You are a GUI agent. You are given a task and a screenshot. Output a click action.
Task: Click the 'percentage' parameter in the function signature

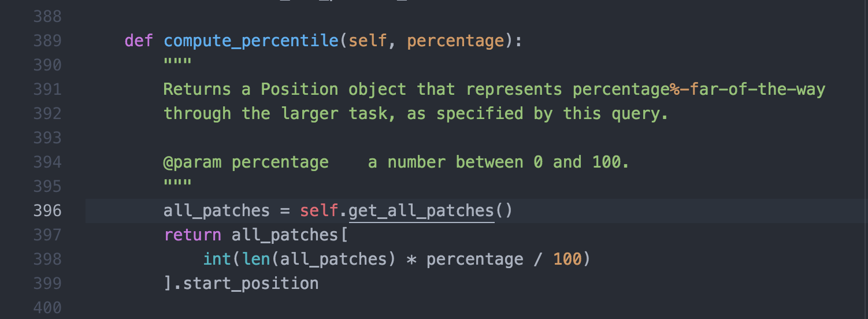(x=455, y=42)
